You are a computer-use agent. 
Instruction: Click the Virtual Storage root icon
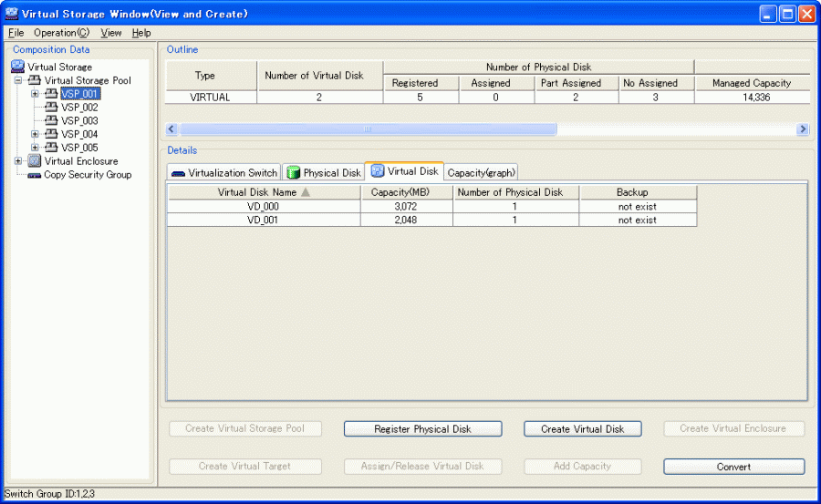tap(17, 67)
